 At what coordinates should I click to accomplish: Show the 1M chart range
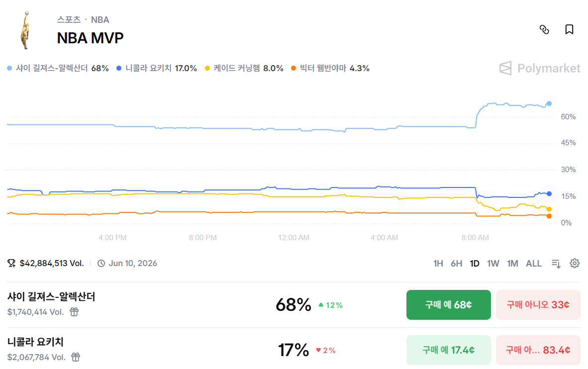click(x=512, y=263)
